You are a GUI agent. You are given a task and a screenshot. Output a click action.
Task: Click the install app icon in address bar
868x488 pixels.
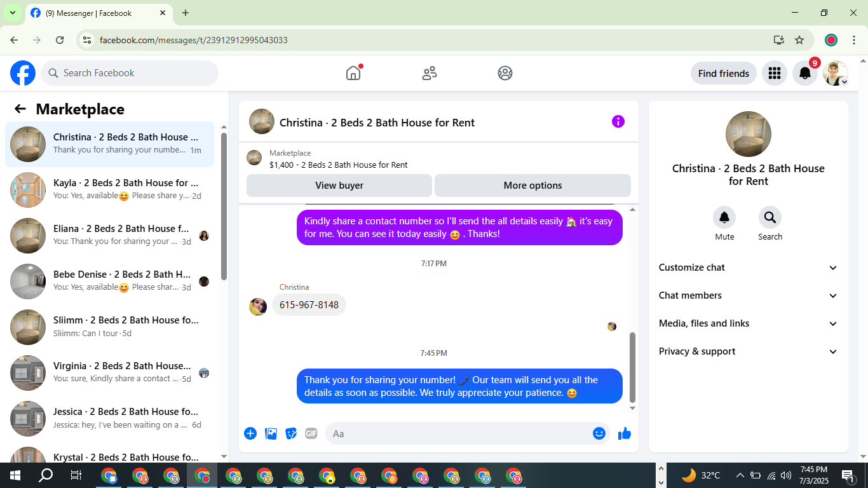click(779, 40)
